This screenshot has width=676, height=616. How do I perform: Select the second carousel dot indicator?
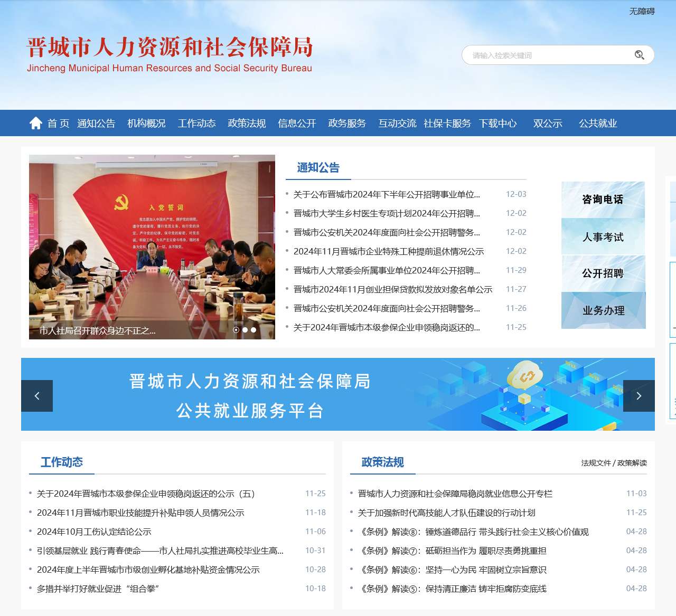(x=245, y=330)
